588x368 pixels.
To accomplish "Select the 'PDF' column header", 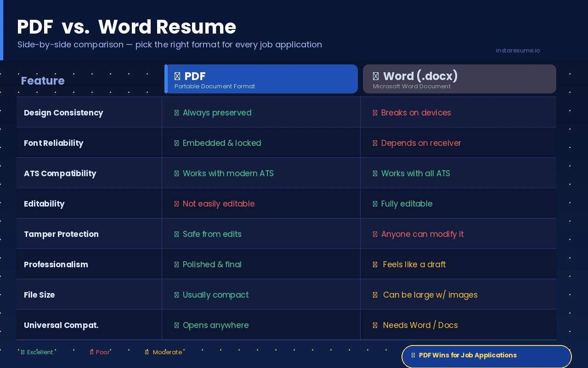I will coord(261,79).
